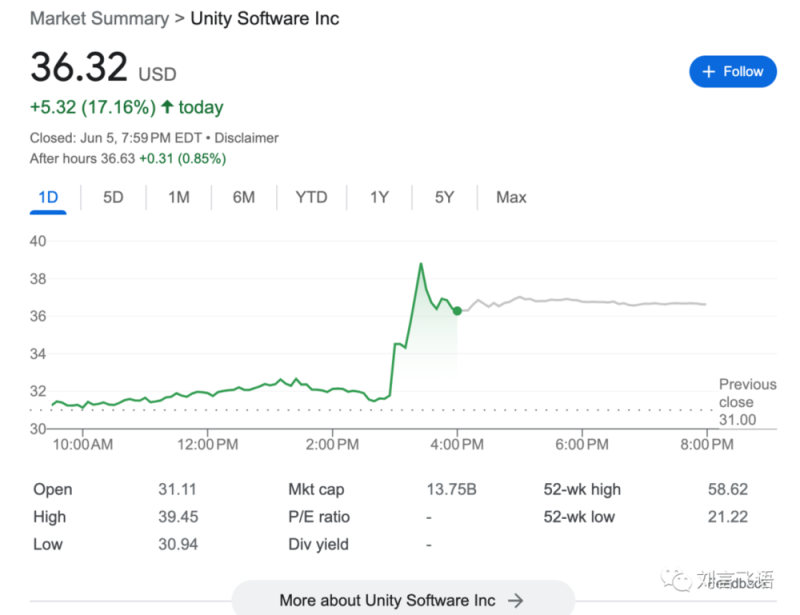This screenshot has height=615, width=800.
Task: Open the 1Y time range
Action: click(379, 197)
